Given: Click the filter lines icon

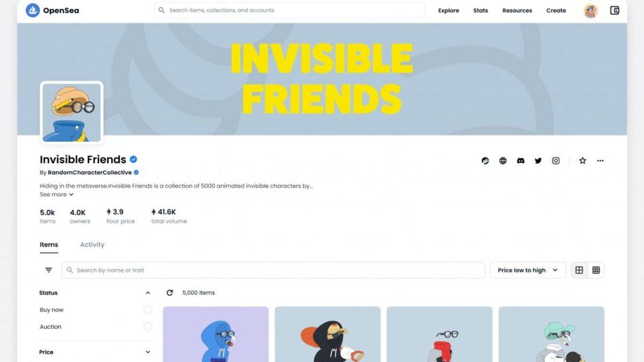Looking at the screenshot, I should click(x=49, y=270).
